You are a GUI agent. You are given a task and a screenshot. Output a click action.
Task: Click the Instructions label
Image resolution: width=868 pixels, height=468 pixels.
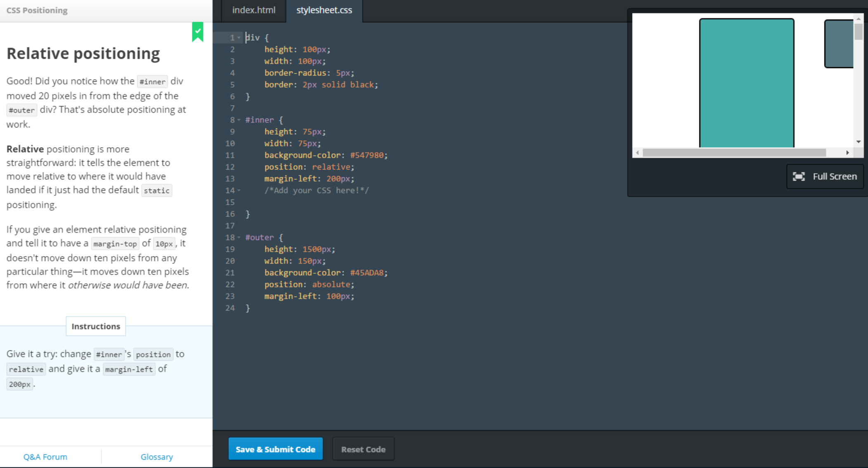click(96, 326)
